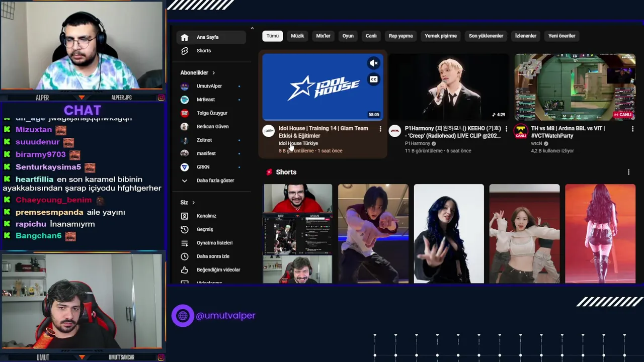The height and width of the screenshot is (362, 644).
Task: Select the İzlenenler filter chip
Action: point(526,36)
